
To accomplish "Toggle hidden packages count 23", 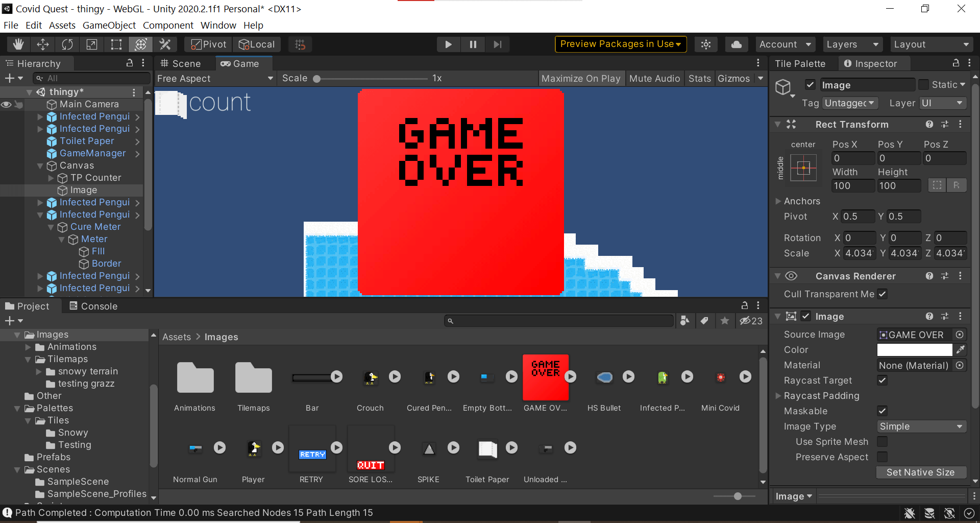I will coord(751,321).
